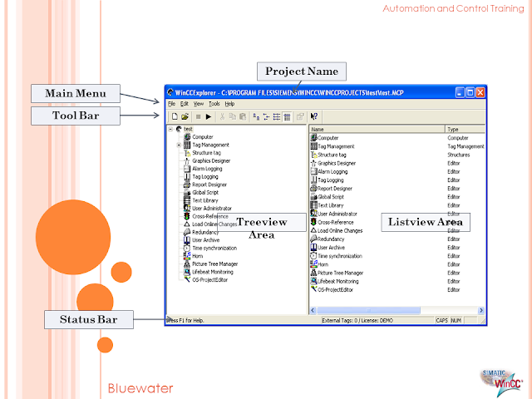Select Global Script in the tree view
Screen dimensions: 532x399
point(205,192)
